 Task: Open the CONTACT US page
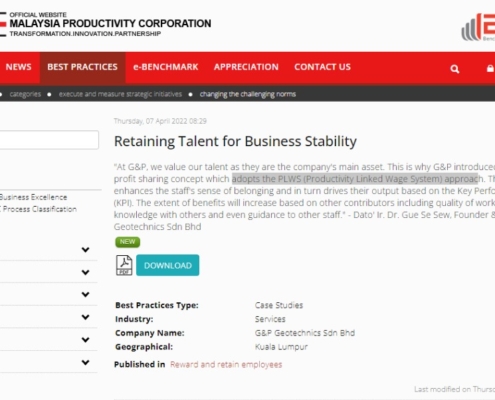point(322,67)
